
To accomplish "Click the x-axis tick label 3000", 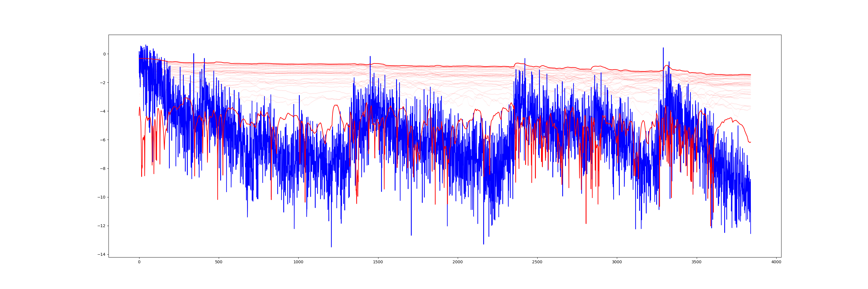I will (617, 262).
